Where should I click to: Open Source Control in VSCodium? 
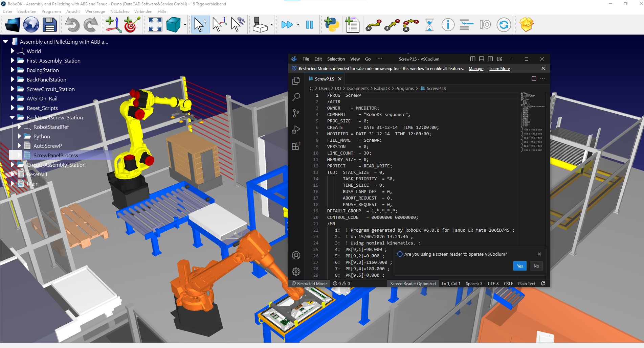(x=296, y=113)
